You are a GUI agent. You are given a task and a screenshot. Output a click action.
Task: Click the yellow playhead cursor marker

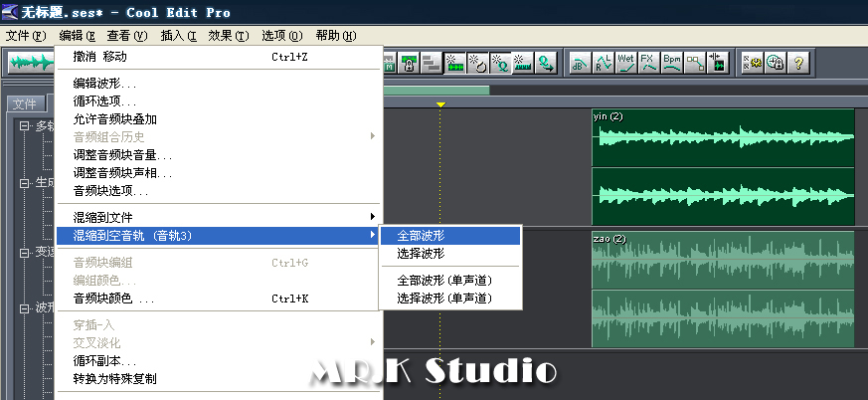click(x=440, y=104)
